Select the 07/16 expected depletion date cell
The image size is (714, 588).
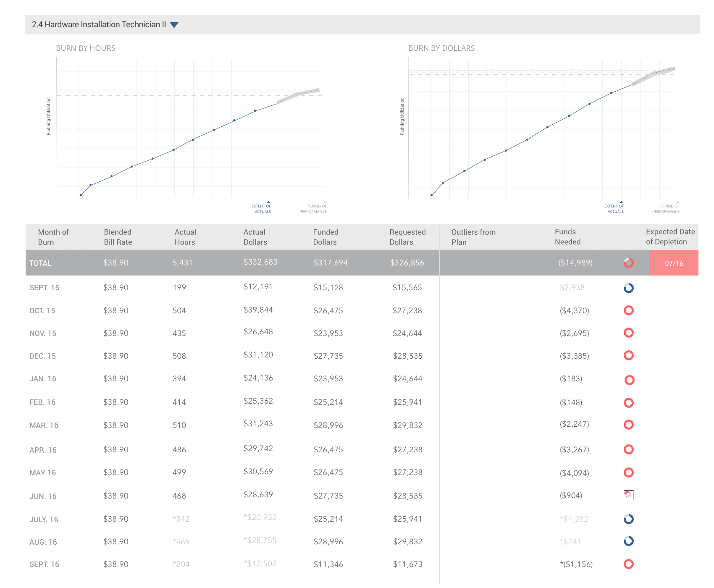tap(674, 263)
